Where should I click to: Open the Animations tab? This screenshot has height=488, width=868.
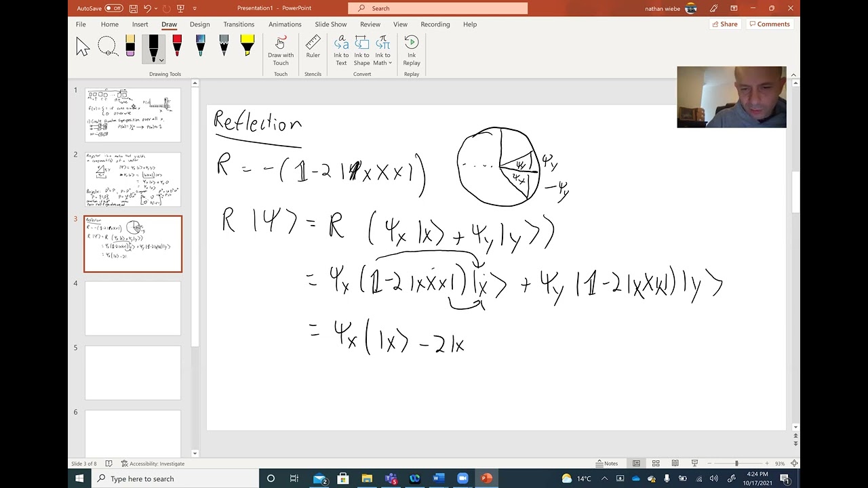[x=285, y=24]
